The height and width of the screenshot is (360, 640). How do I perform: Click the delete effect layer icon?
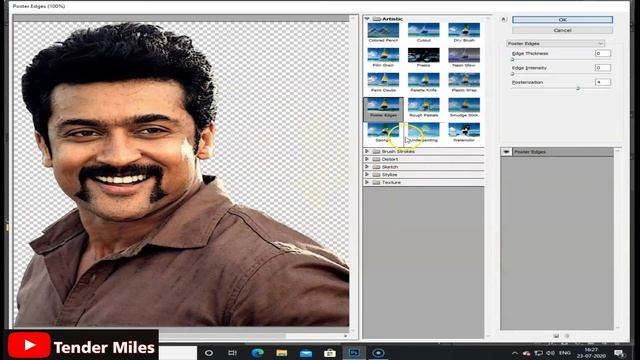pos(567,336)
